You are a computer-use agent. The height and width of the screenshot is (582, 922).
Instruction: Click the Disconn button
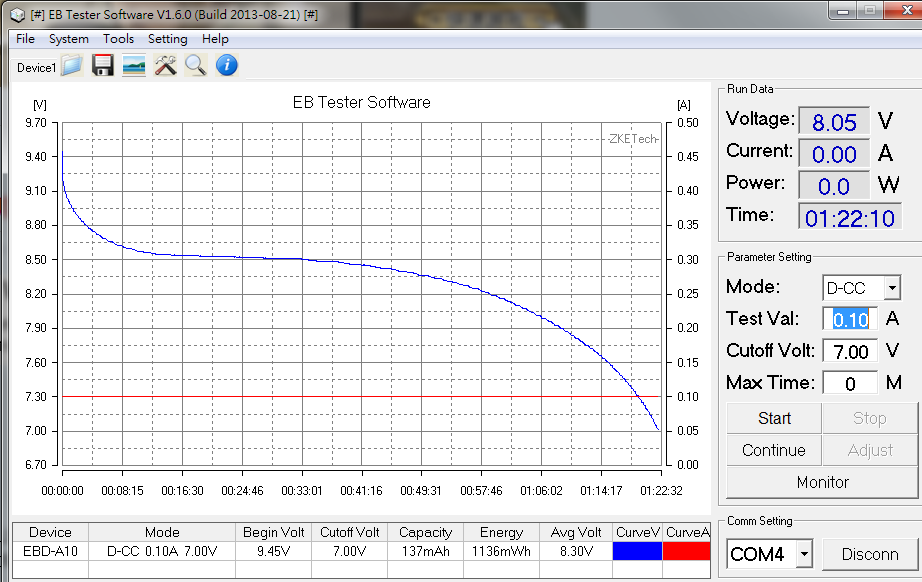tap(869, 554)
